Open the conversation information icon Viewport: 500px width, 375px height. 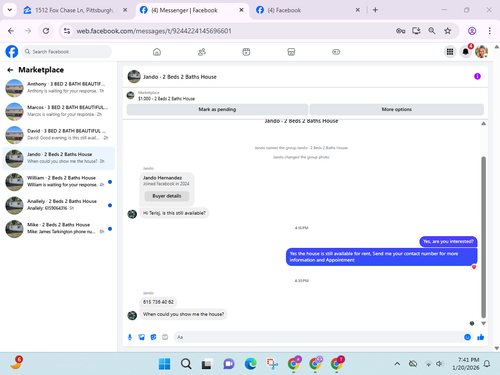477,76
